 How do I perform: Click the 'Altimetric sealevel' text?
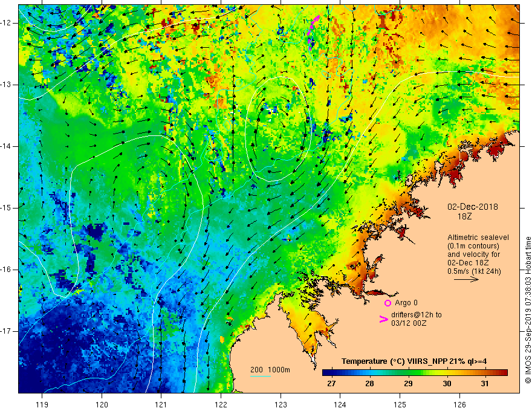tap(478, 238)
